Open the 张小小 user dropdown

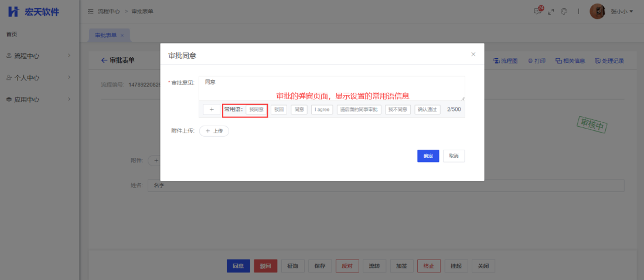[621, 11]
